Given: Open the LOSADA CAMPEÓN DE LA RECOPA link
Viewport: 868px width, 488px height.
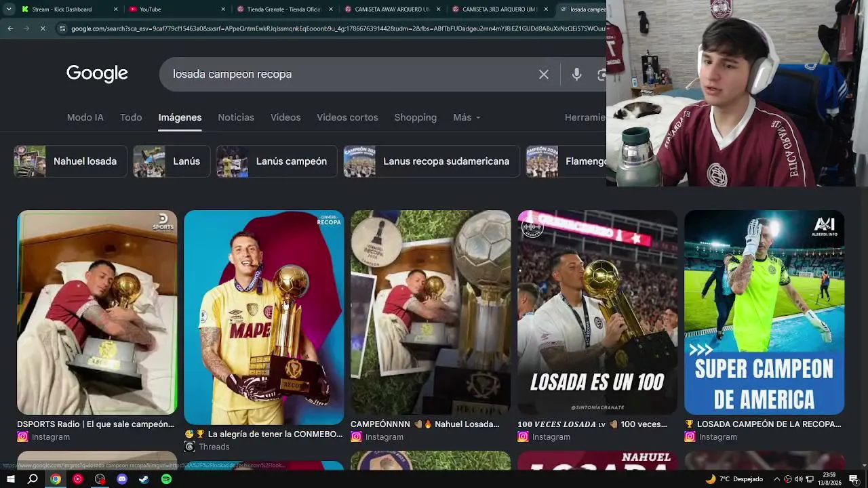Looking at the screenshot, I should tap(764, 424).
